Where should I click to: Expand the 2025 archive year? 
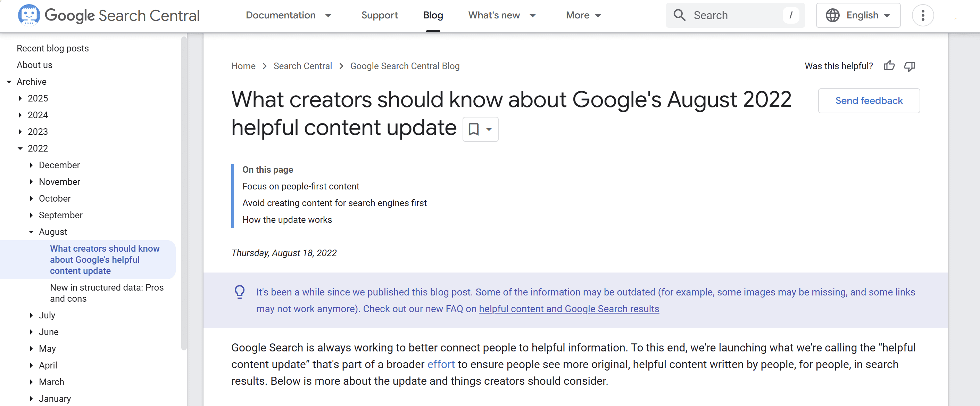[20, 98]
